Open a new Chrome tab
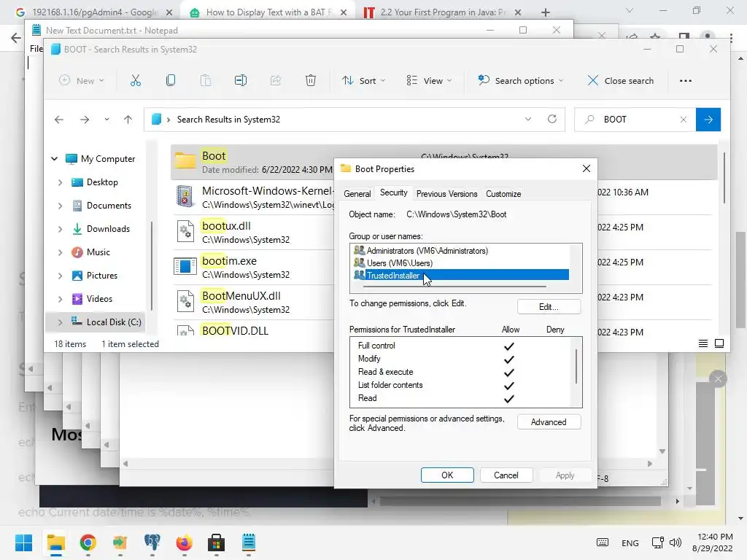Image resolution: width=747 pixels, height=560 pixels. point(546,12)
